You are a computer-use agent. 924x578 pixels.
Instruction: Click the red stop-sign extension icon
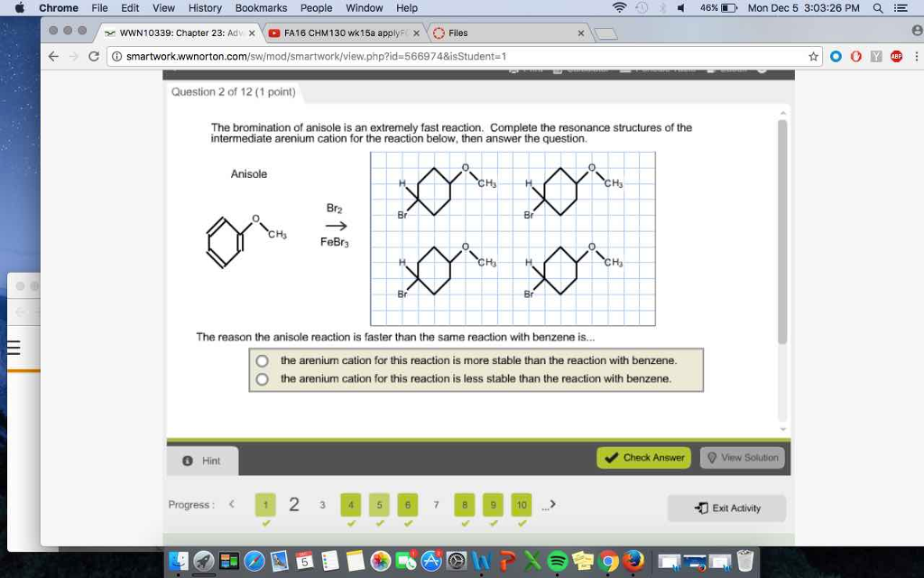855,56
